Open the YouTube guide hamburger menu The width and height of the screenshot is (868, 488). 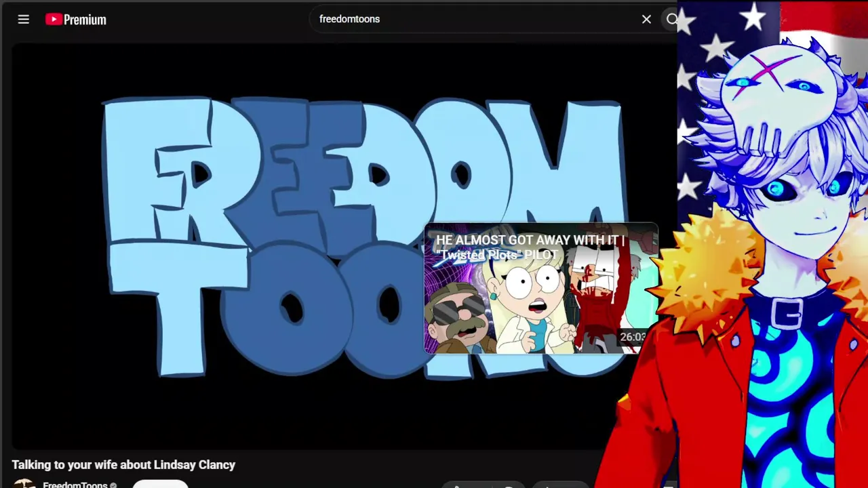24,20
